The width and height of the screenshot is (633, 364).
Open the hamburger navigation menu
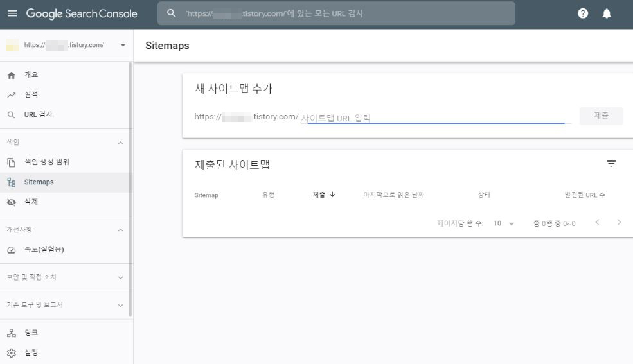point(12,13)
